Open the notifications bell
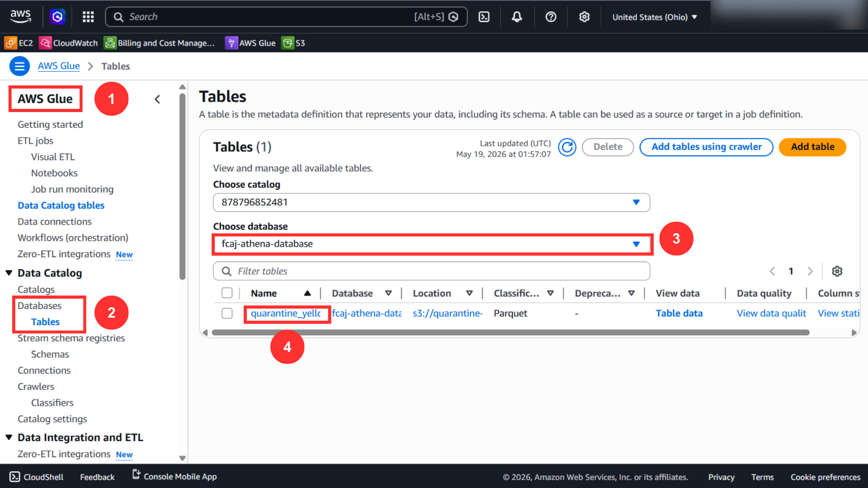 (x=517, y=17)
